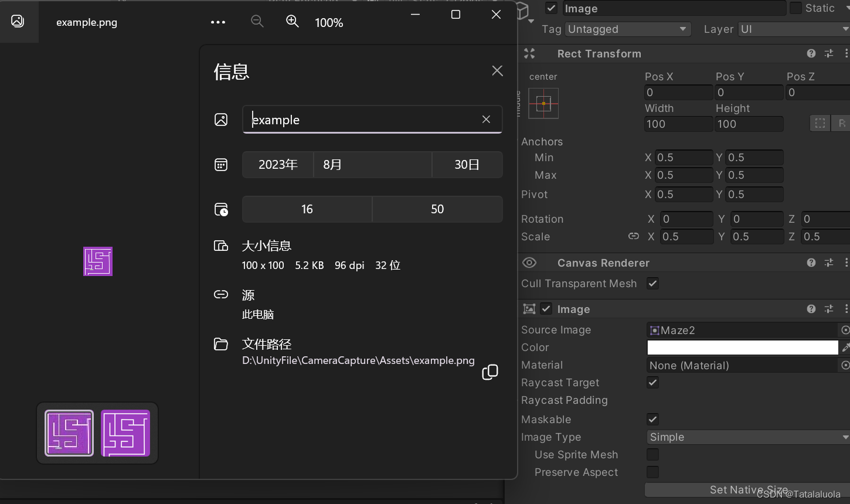850x504 pixels.
Task: Close the 信息 info panel
Action: tap(497, 71)
